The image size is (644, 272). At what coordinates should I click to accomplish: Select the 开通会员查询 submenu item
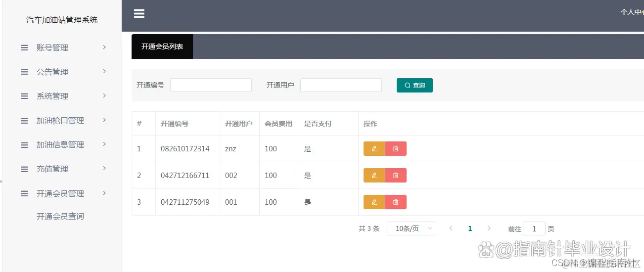(x=60, y=216)
